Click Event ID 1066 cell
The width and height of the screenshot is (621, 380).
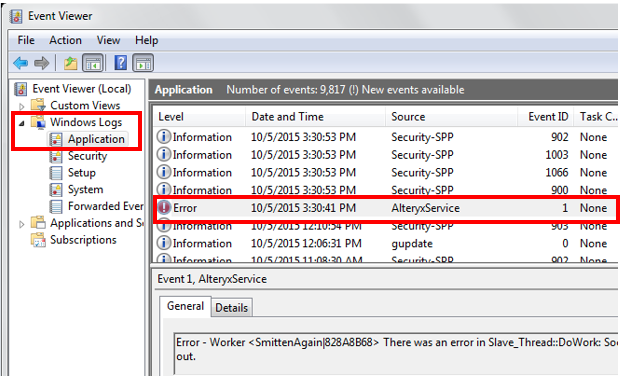coord(557,172)
